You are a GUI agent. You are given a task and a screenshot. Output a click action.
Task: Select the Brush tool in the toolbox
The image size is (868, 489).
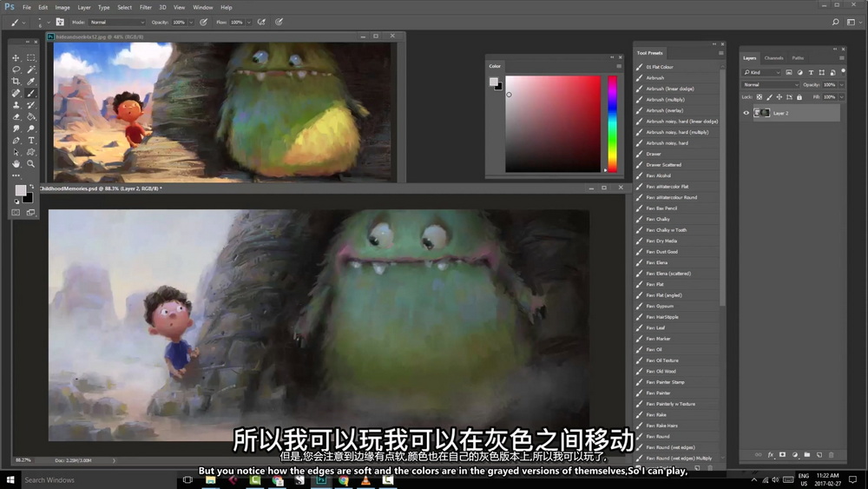[x=31, y=93]
